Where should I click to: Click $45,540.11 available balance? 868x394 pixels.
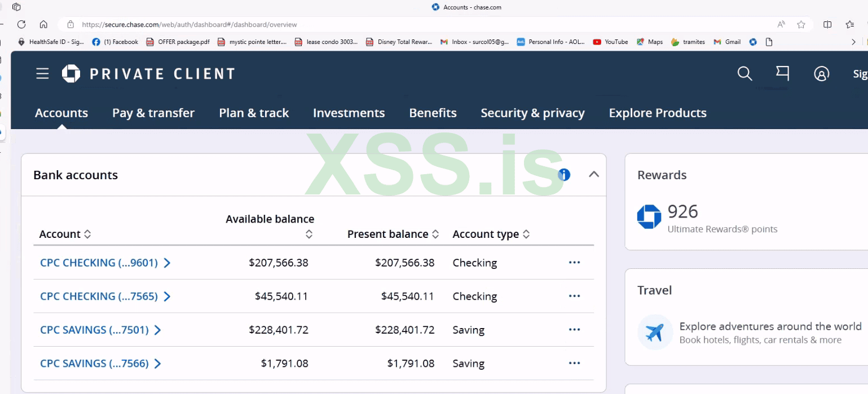point(281,296)
